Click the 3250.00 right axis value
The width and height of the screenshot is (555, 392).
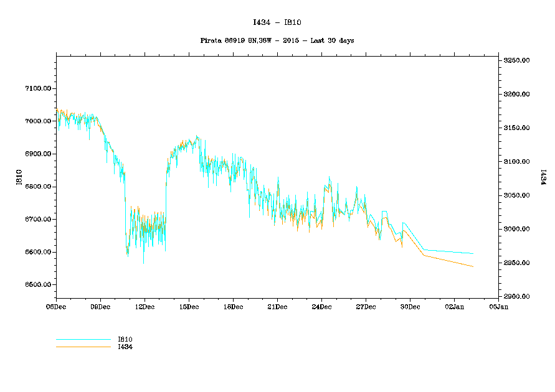click(517, 60)
